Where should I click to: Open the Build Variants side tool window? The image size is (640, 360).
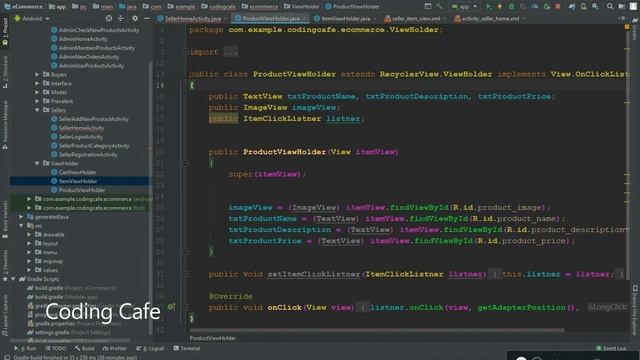(5, 220)
